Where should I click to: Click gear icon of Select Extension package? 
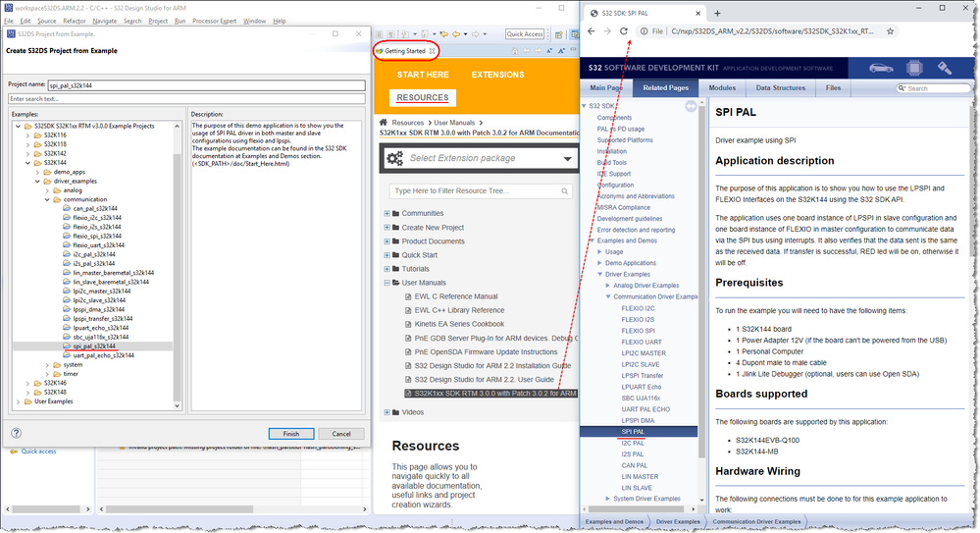pos(395,158)
